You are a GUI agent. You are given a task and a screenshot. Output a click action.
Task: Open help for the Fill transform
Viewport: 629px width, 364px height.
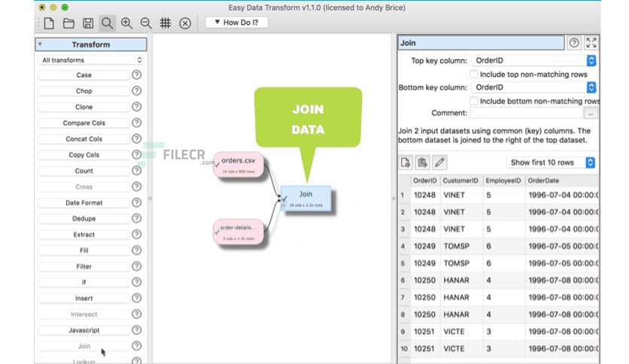(x=137, y=250)
